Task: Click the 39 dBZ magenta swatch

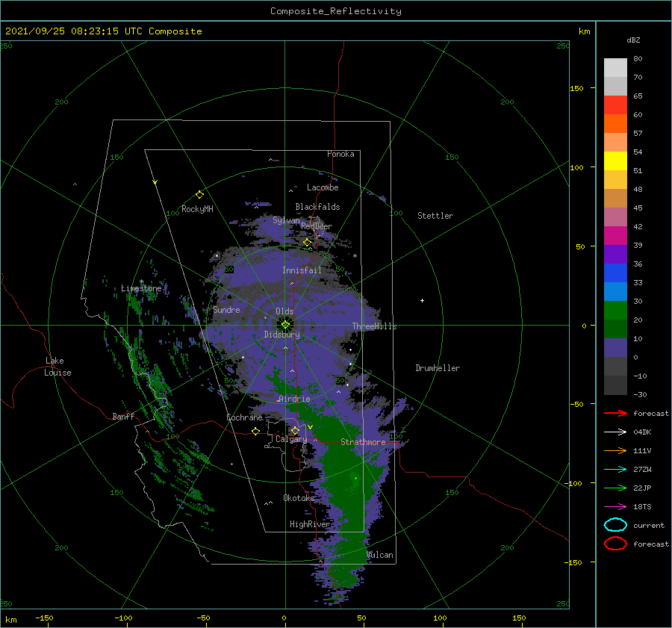Action: [615, 236]
